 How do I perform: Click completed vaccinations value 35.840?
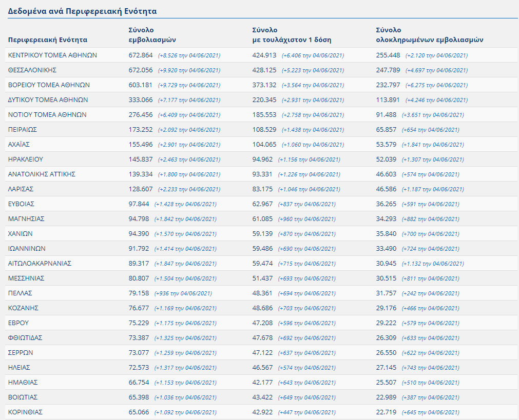click(x=386, y=234)
